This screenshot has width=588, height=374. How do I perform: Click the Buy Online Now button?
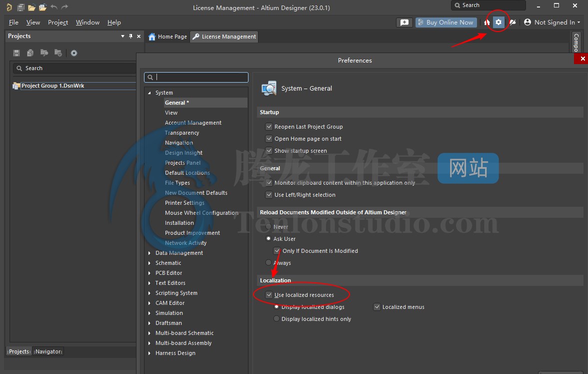(x=446, y=23)
